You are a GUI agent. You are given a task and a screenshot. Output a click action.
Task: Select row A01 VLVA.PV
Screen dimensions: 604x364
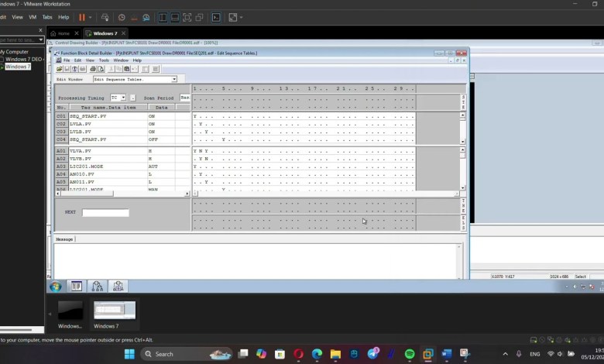(x=123, y=151)
